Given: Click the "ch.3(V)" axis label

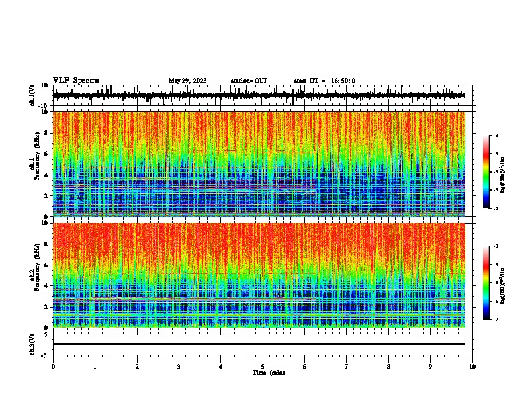Looking at the screenshot, I should point(32,345).
